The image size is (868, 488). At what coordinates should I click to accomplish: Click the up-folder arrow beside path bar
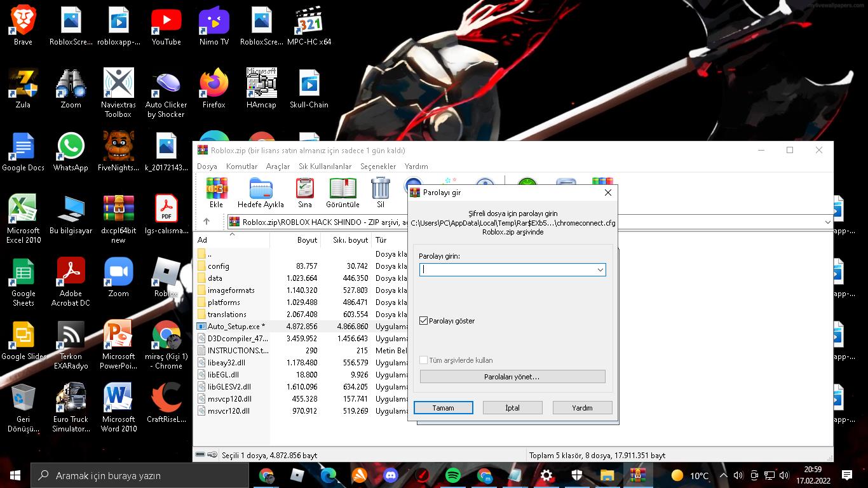[x=207, y=222]
